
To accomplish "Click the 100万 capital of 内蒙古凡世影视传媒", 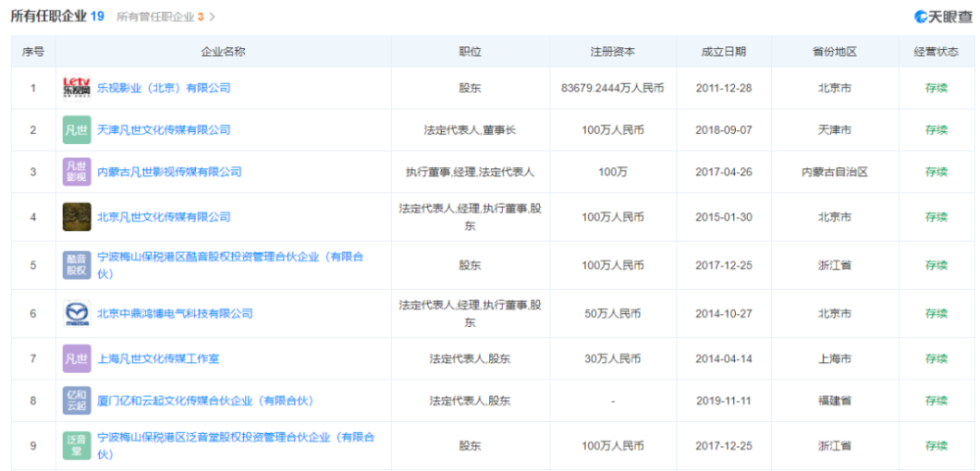I will [x=612, y=171].
